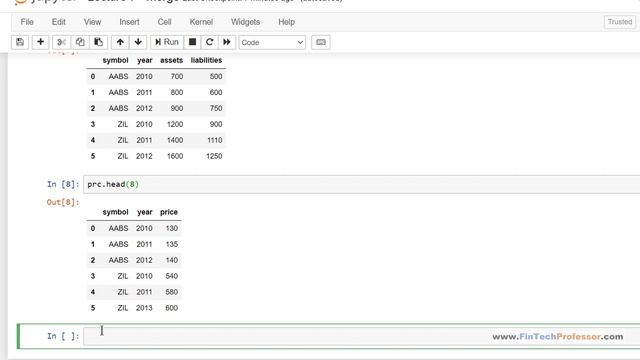Click the assets value 1200
Image resolution: width=640 pixels, height=360 pixels.
[175, 124]
